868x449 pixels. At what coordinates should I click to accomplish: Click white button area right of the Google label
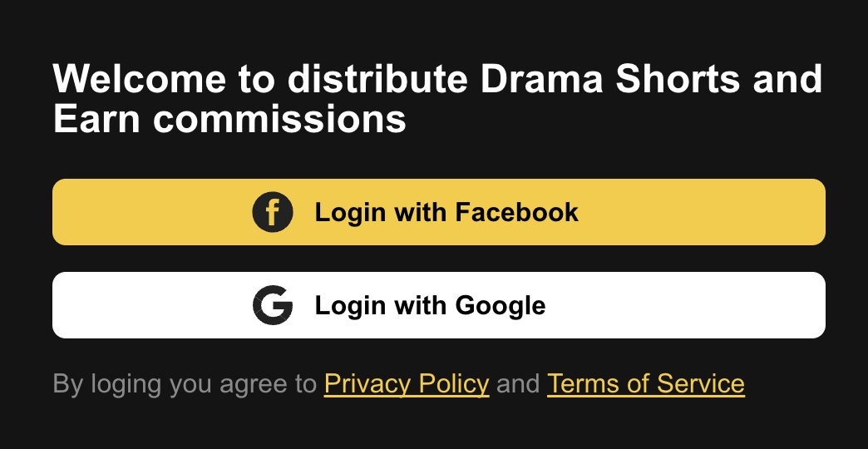pyautogui.click(x=685, y=305)
